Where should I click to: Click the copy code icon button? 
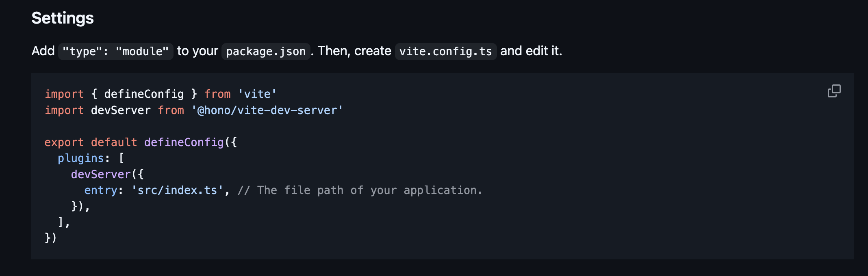click(834, 91)
